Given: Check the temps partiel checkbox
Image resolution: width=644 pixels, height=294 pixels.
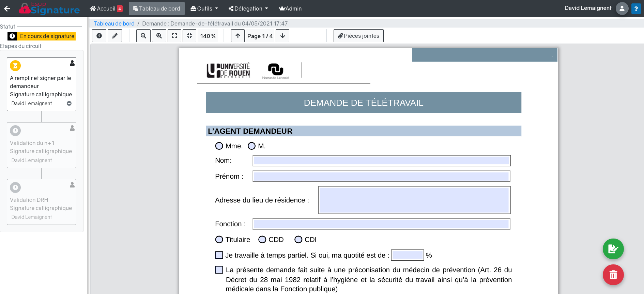Looking at the screenshot, I should [219, 255].
